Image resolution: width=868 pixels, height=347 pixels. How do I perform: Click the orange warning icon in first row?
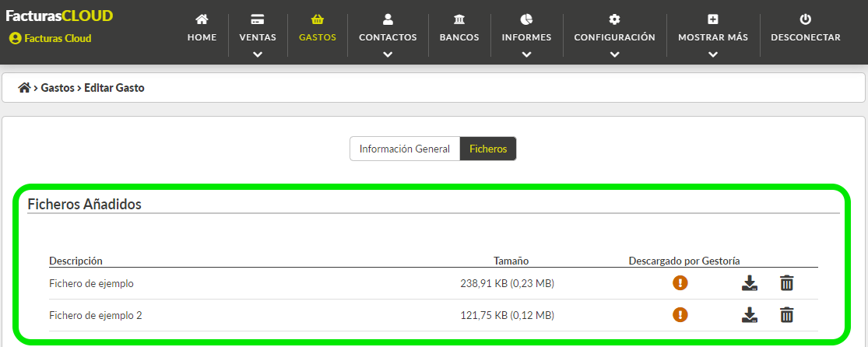pyautogui.click(x=680, y=282)
